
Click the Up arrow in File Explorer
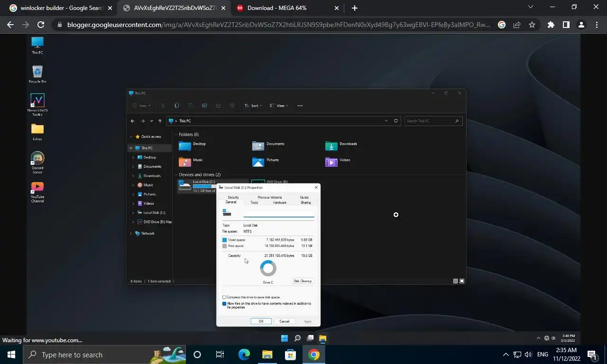[160, 121]
